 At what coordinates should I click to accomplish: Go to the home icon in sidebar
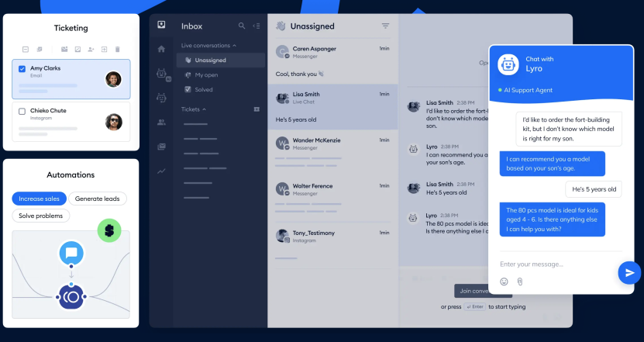click(x=161, y=50)
